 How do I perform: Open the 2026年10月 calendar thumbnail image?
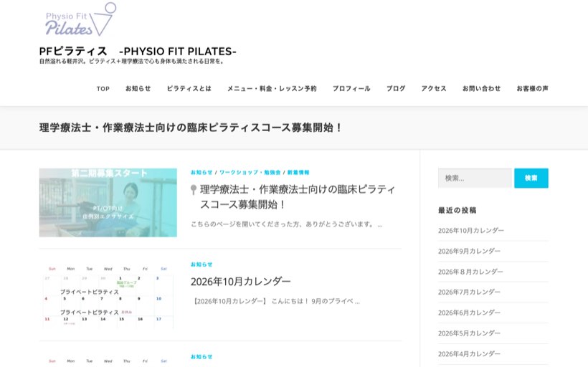tap(108, 295)
